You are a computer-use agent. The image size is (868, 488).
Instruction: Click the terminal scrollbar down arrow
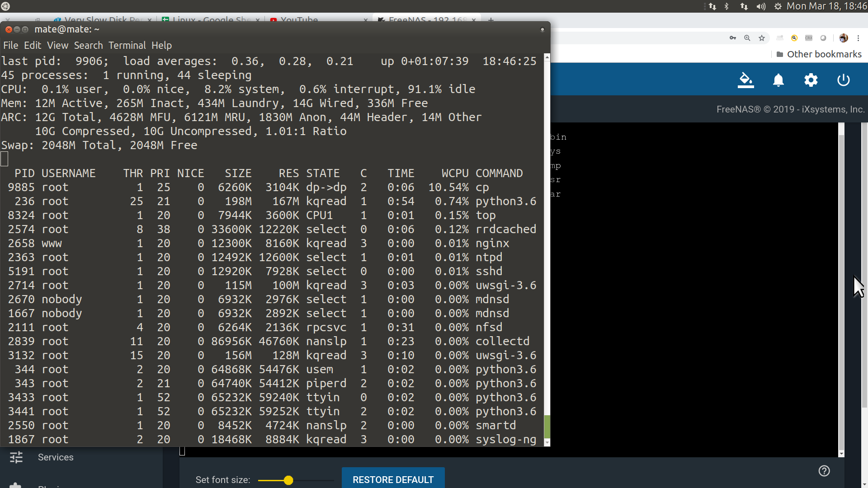pyautogui.click(x=547, y=442)
